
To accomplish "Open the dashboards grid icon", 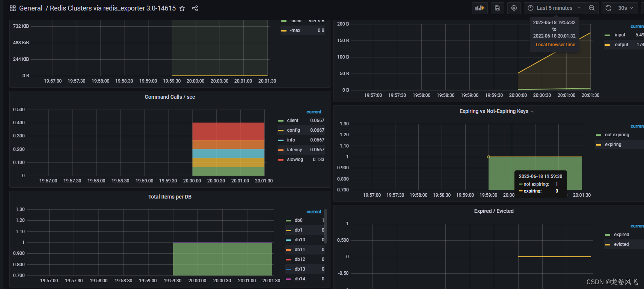I will click(13, 8).
